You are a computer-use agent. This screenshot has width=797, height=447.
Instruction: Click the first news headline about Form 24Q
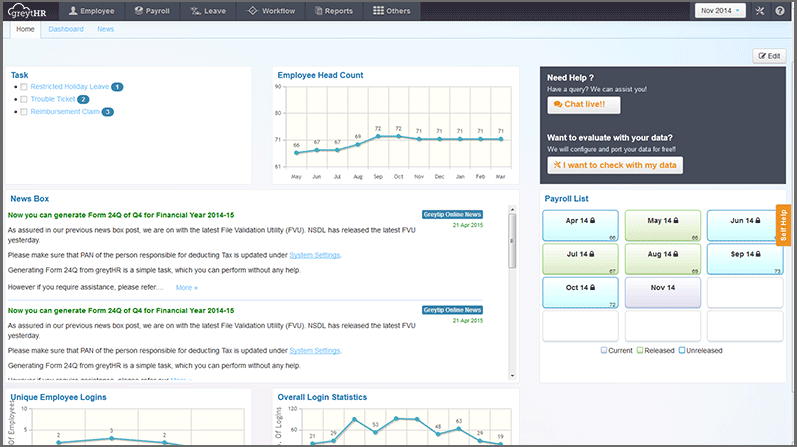121,215
